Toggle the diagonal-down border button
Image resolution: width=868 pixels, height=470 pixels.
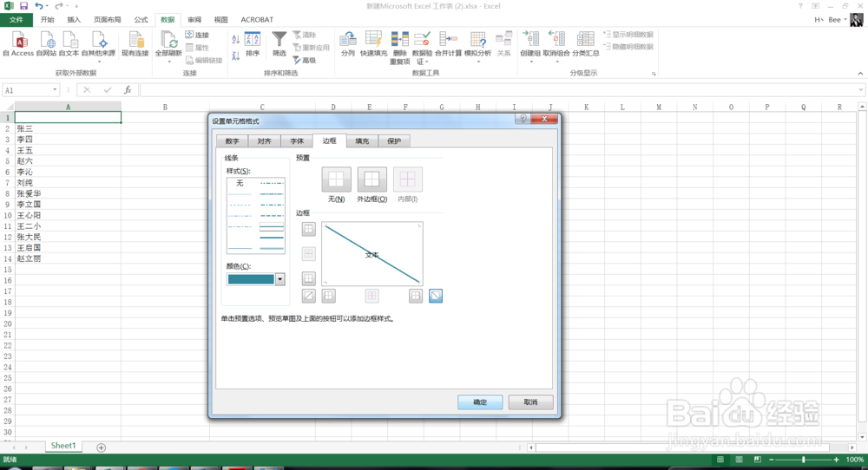[x=436, y=296]
